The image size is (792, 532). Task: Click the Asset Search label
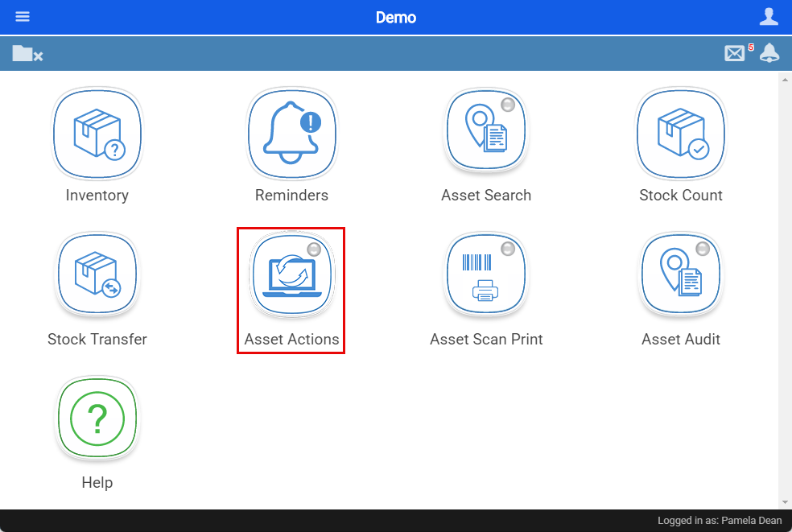coord(486,195)
